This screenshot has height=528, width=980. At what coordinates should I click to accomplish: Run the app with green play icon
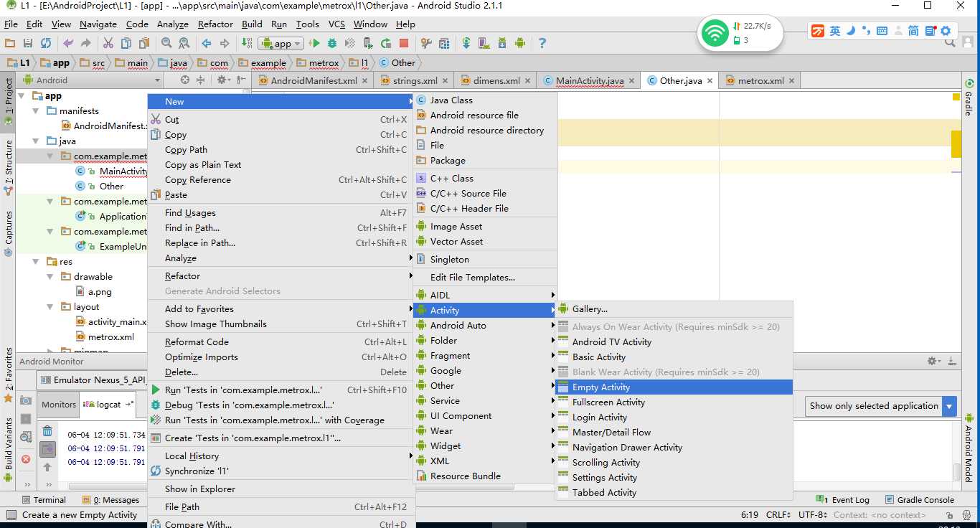314,43
